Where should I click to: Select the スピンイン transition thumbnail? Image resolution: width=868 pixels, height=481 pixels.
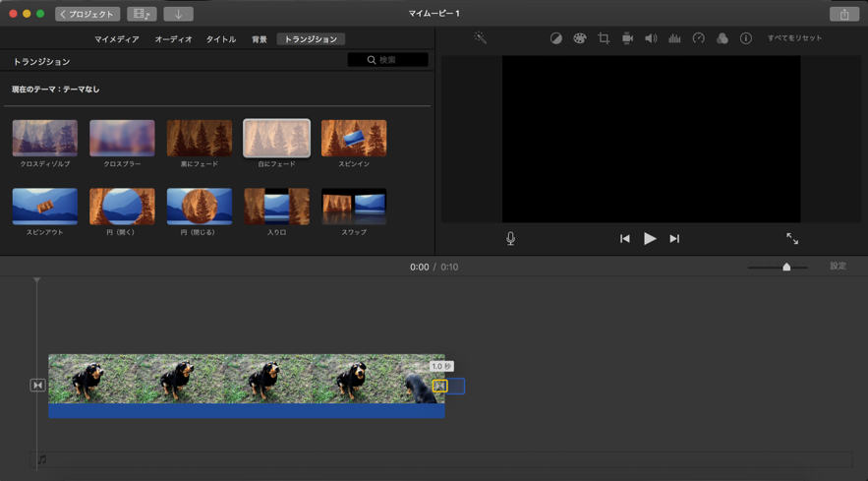coord(354,138)
